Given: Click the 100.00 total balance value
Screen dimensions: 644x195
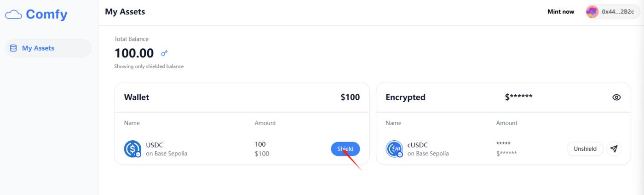Looking at the screenshot, I should pos(134,53).
